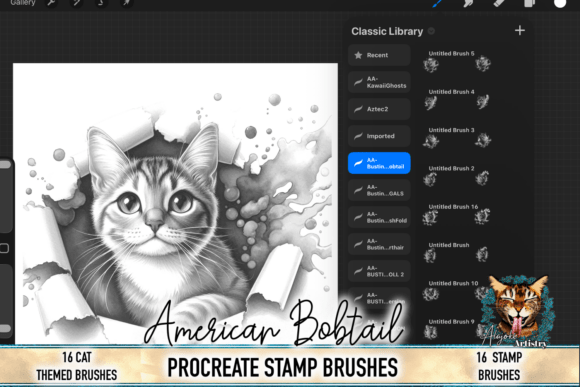Choose the Untitled Brush 2 stamp
580x387 pixels.
(x=457, y=175)
